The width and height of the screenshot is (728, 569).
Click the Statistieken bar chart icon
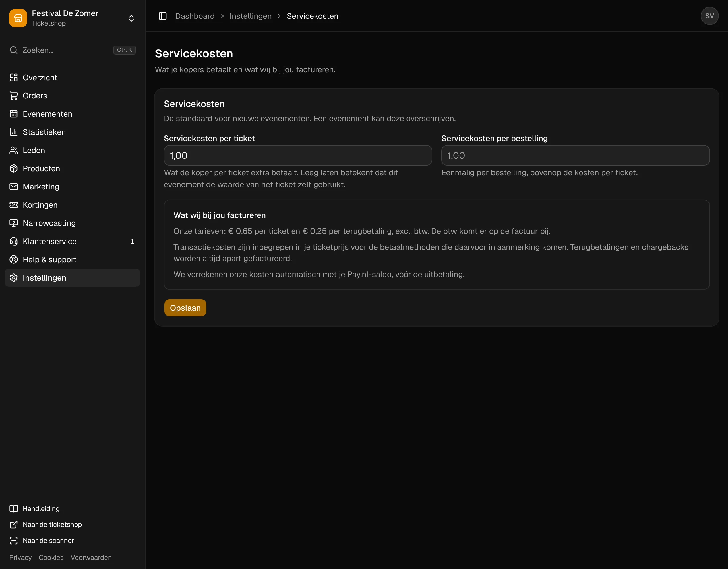14,132
